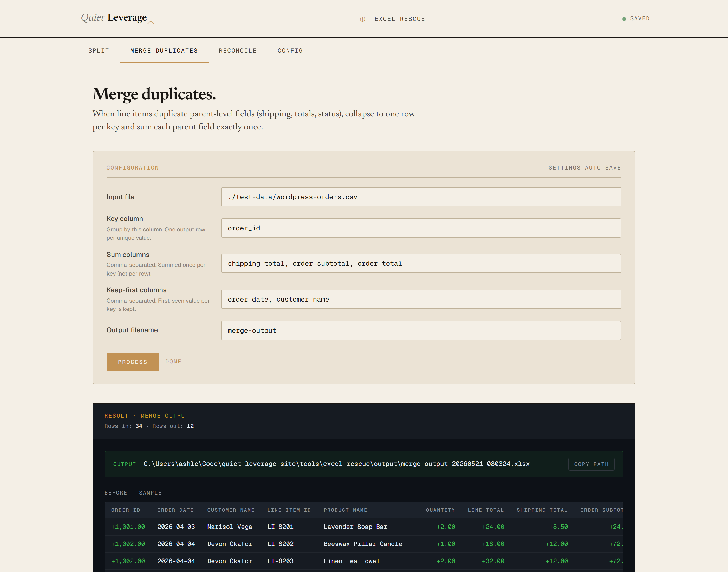
Task: Click the 'Settings auto-save' label
Action: [x=585, y=168]
